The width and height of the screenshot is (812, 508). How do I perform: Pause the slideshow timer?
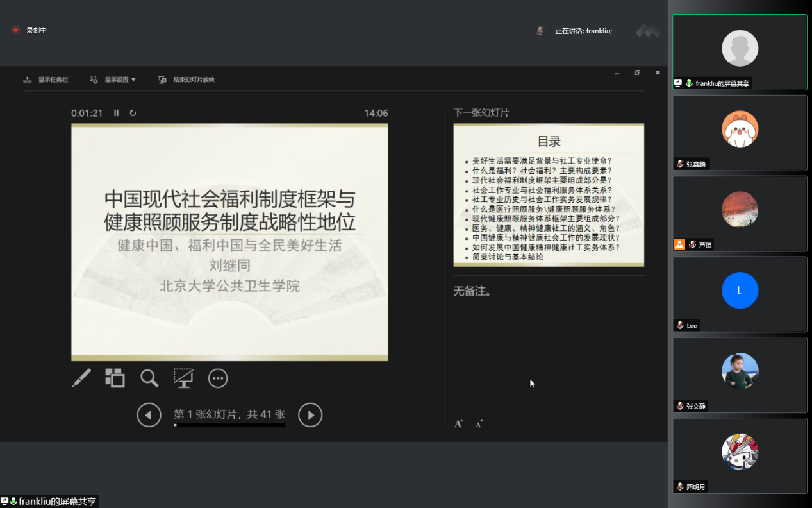click(x=117, y=113)
